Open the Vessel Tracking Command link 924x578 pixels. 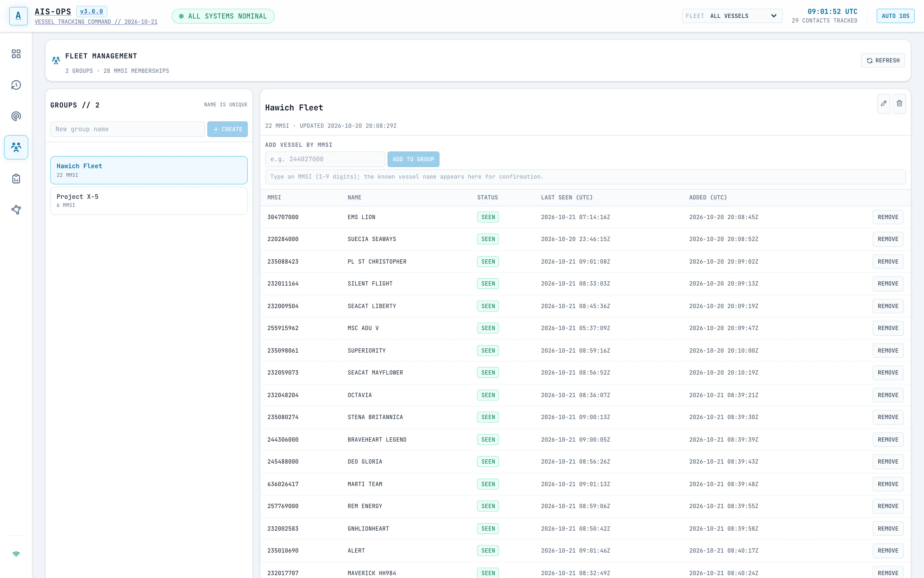tap(96, 22)
